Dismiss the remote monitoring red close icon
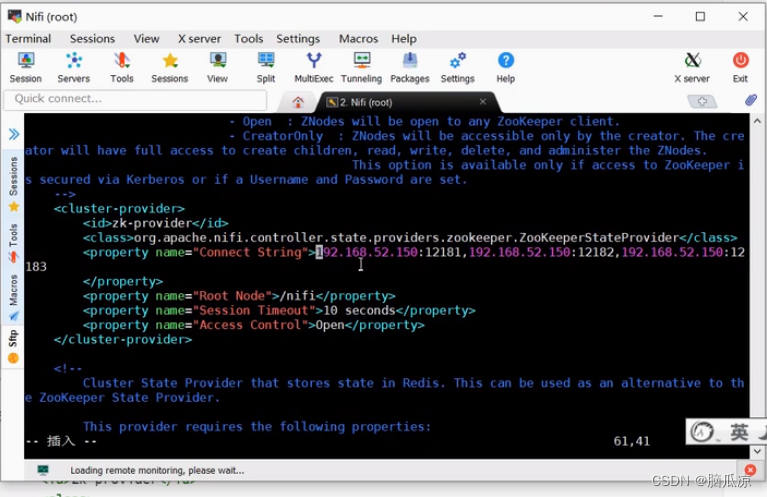 (x=749, y=470)
